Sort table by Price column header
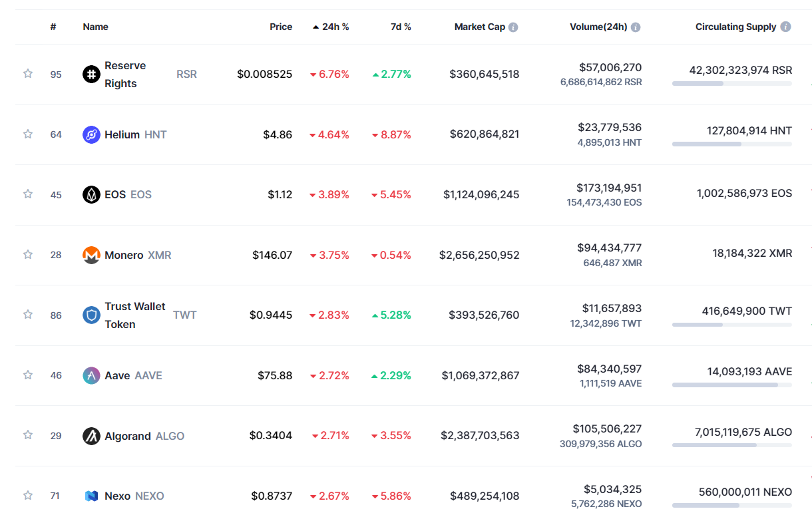This screenshot has width=812, height=523. [x=281, y=27]
